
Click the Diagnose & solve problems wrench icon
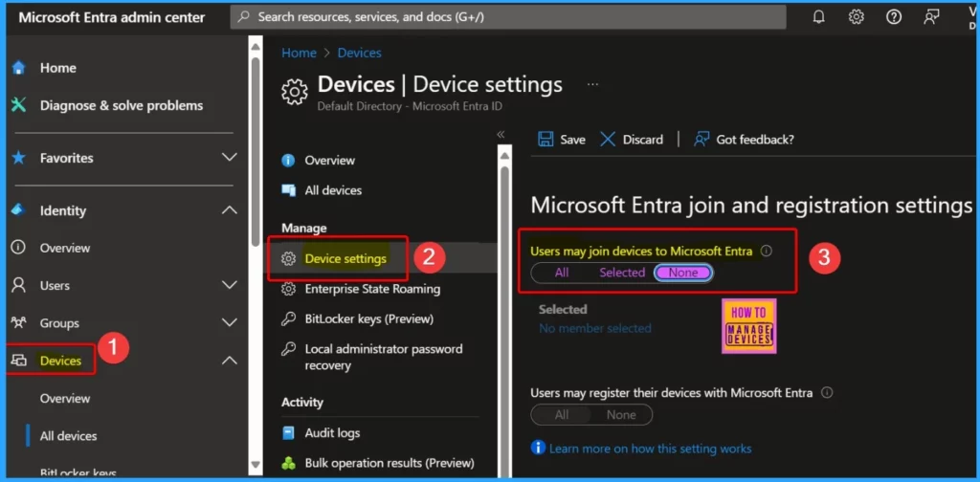pyautogui.click(x=19, y=105)
